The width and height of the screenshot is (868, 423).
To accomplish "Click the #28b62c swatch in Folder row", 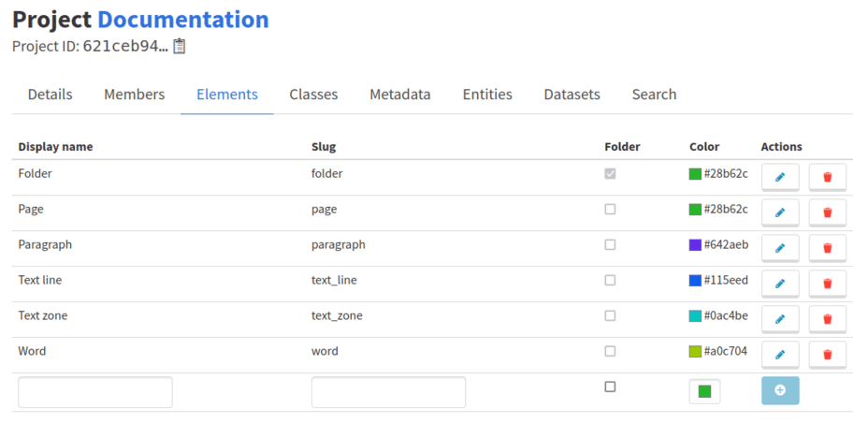I will pyautogui.click(x=695, y=174).
